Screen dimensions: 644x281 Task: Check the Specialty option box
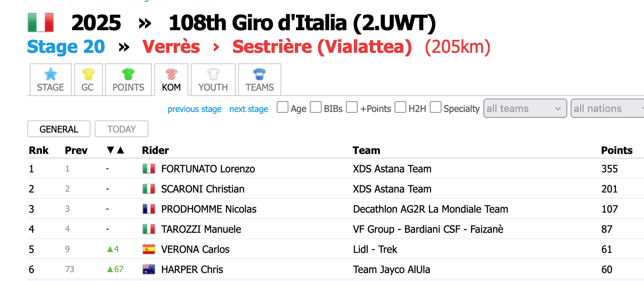tap(436, 108)
